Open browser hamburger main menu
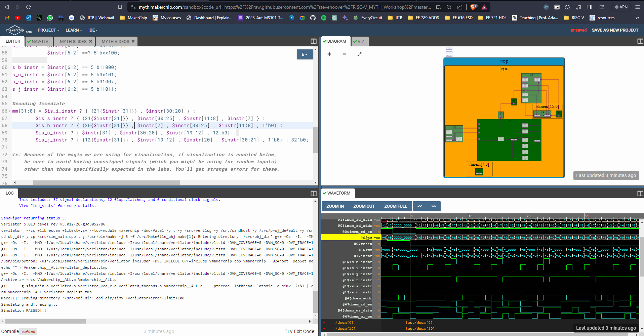This screenshot has height=336, width=644. point(637,7)
